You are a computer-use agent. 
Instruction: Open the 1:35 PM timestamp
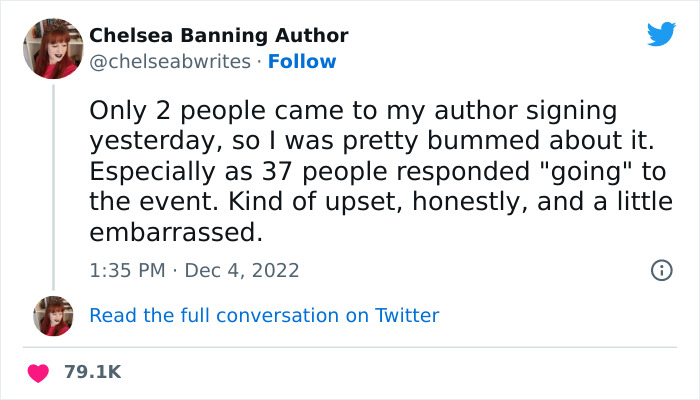tap(126, 270)
